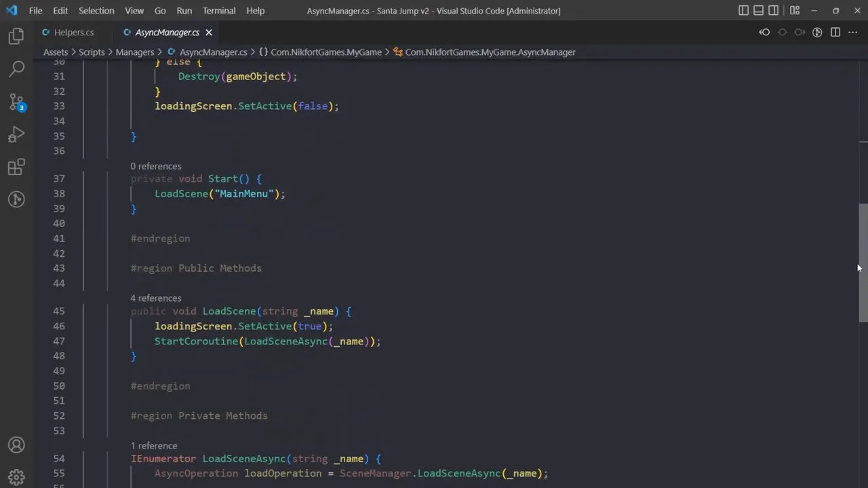Open the Extensions view
The width and height of the screenshot is (868, 488).
(x=16, y=167)
